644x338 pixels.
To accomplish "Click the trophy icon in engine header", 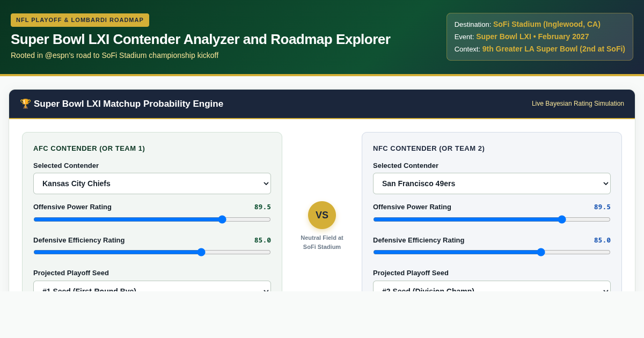I will (x=25, y=104).
